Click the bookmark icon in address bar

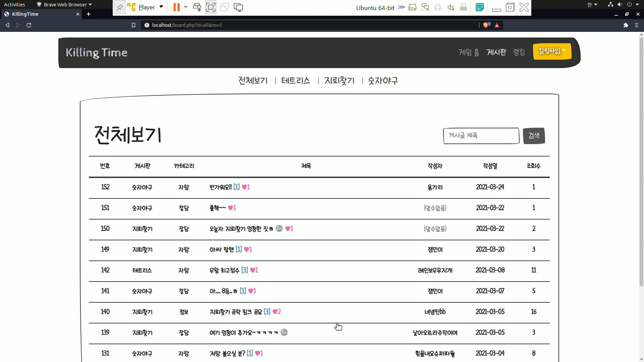(133, 25)
